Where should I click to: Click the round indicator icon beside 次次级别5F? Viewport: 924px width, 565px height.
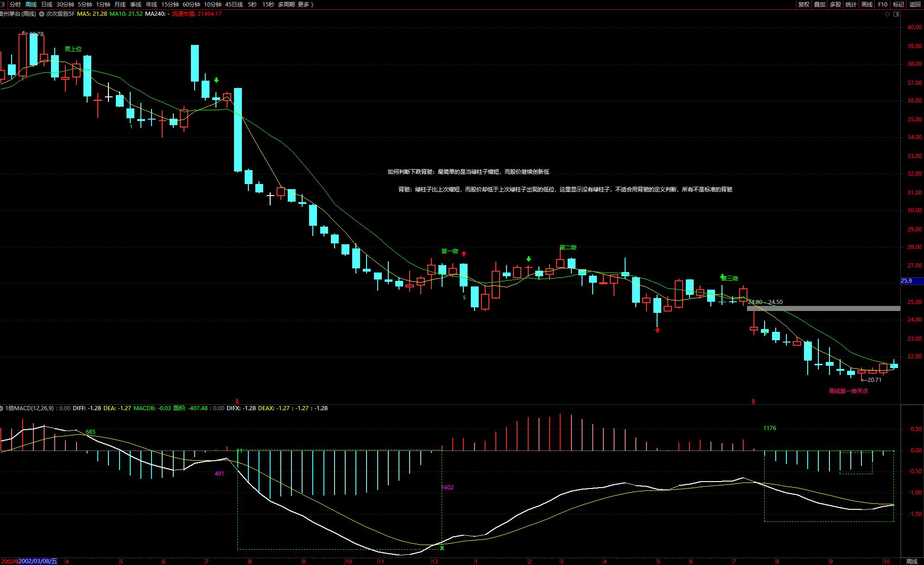pos(42,14)
